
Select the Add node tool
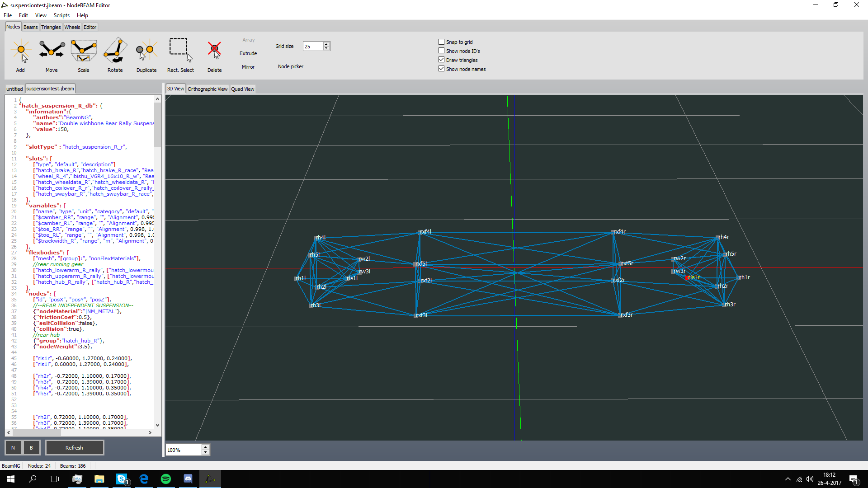[x=20, y=55]
